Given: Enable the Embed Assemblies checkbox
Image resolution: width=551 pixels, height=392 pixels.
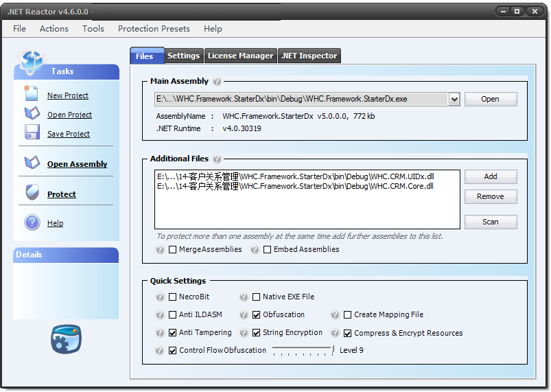Looking at the screenshot, I should (267, 250).
